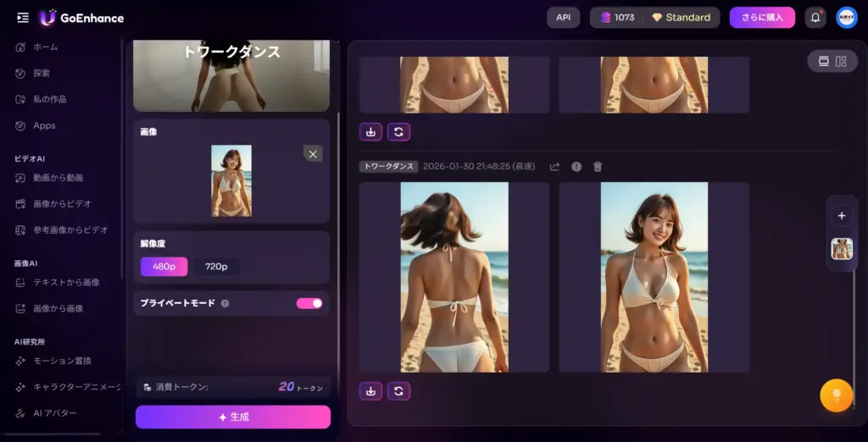Click the さらに購入 button
This screenshot has height=442, width=868.
[762, 18]
